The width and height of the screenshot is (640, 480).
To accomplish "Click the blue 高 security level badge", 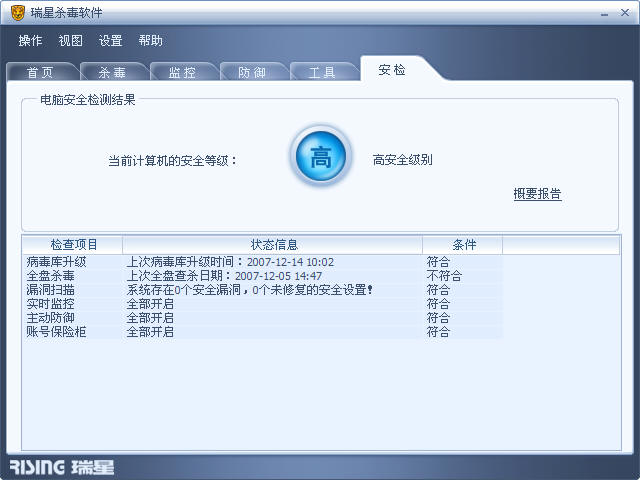I will [321, 156].
